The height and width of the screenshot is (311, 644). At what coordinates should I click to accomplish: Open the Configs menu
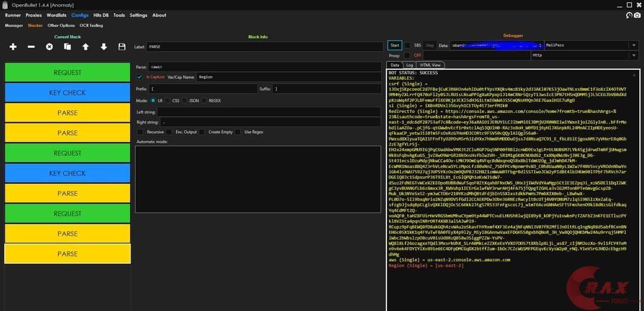[80, 15]
